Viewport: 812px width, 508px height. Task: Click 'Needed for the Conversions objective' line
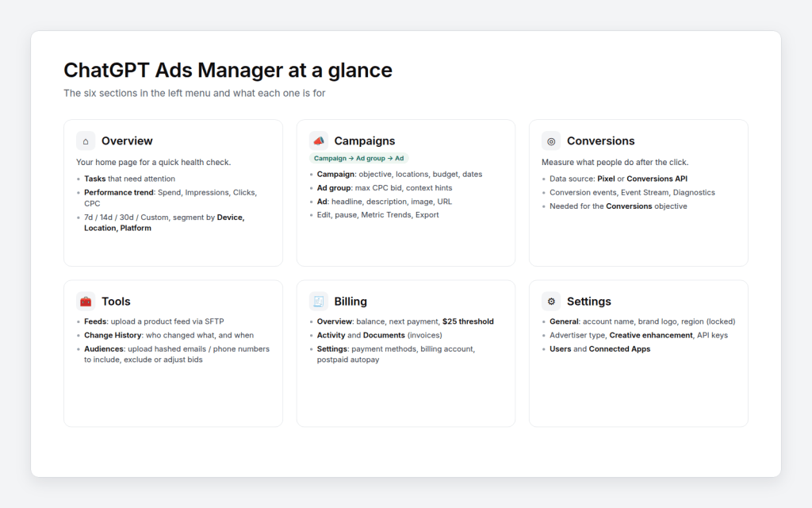click(619, 206)
